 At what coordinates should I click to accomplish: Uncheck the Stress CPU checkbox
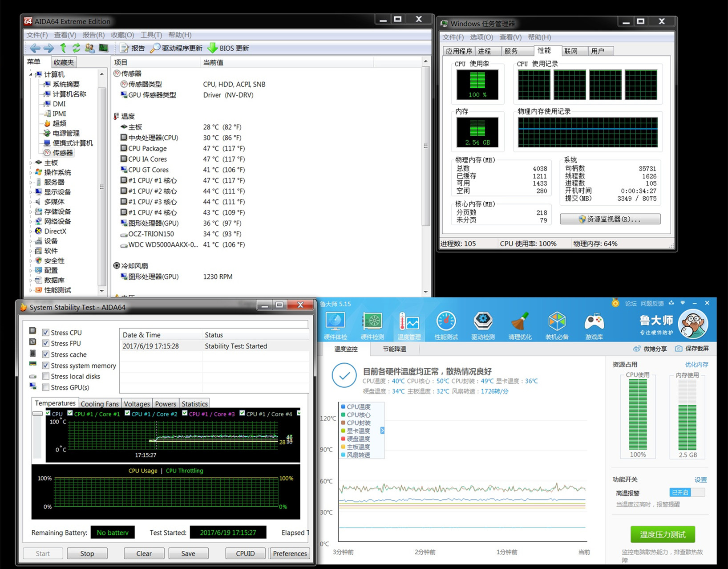45,333
